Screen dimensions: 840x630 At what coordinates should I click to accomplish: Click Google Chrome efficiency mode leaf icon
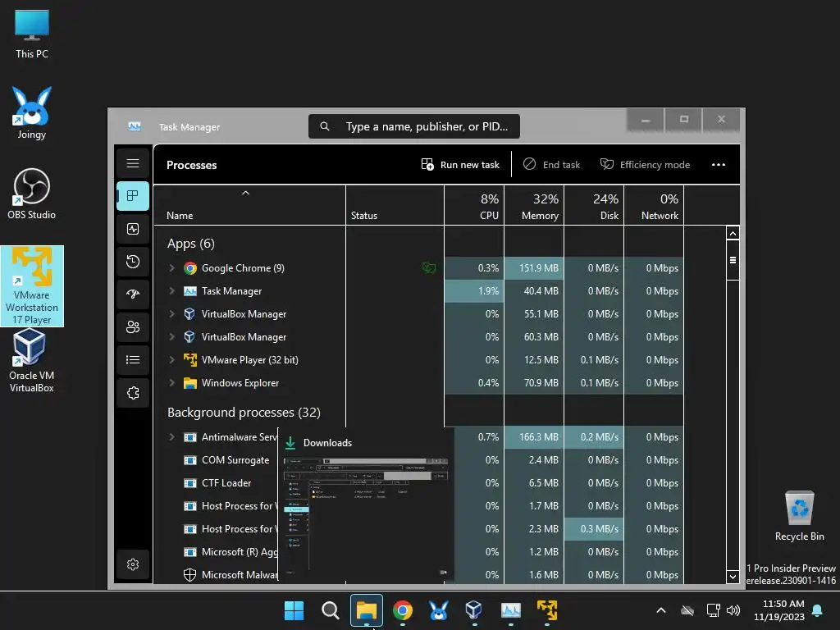[428, 267]
